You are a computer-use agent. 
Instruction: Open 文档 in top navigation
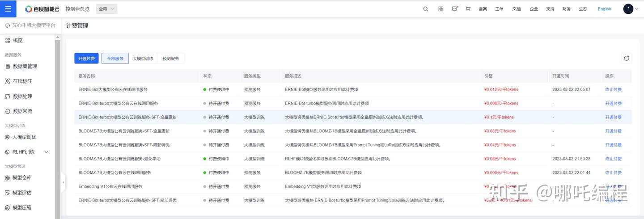pyautogui.click(x=517, y=9)
